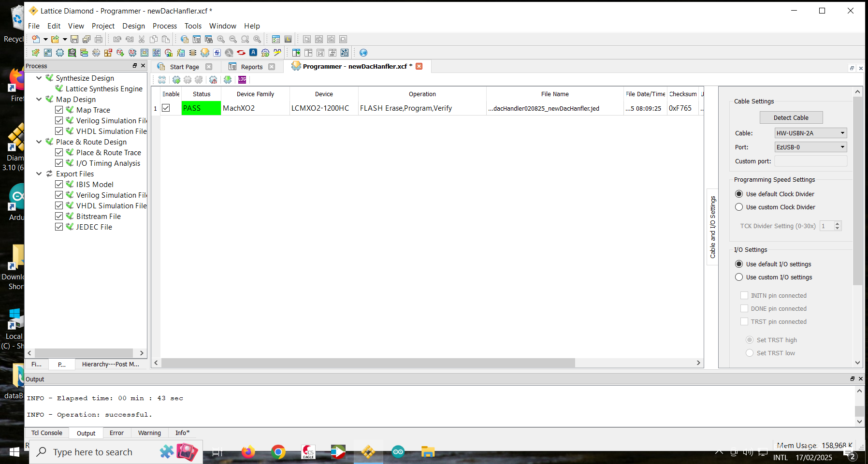Click the gears Run Manager toolbar icon
The height and width of the screenshot is (464, 868).
coord(265,53)
